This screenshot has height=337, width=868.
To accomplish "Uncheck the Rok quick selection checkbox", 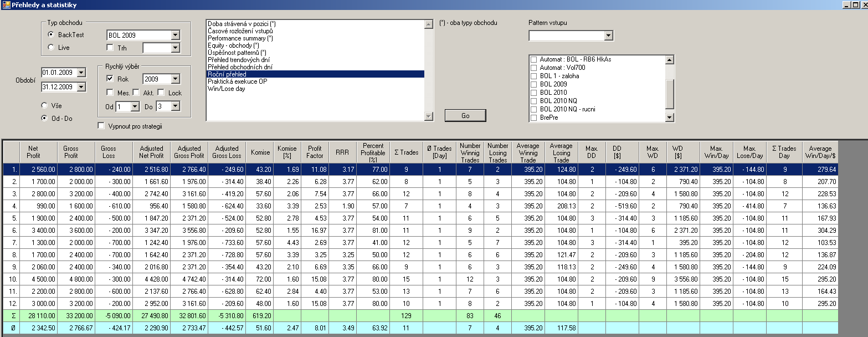I will click(x=110, y=79).
